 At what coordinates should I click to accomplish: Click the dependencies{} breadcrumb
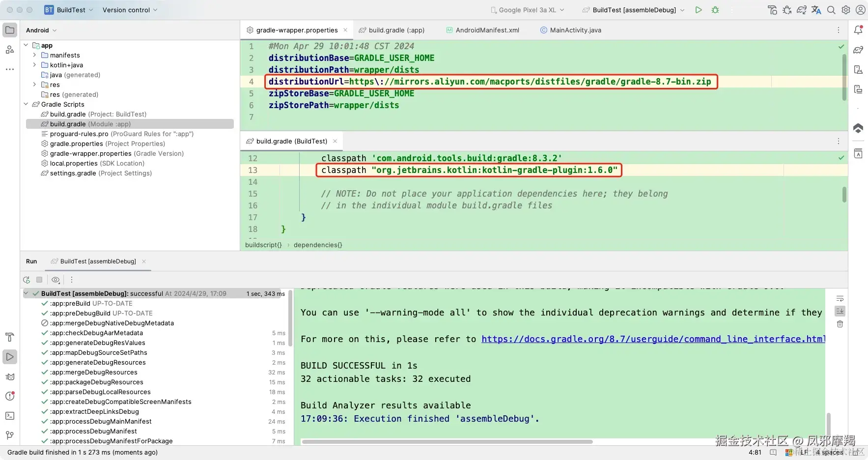[318, 245]
